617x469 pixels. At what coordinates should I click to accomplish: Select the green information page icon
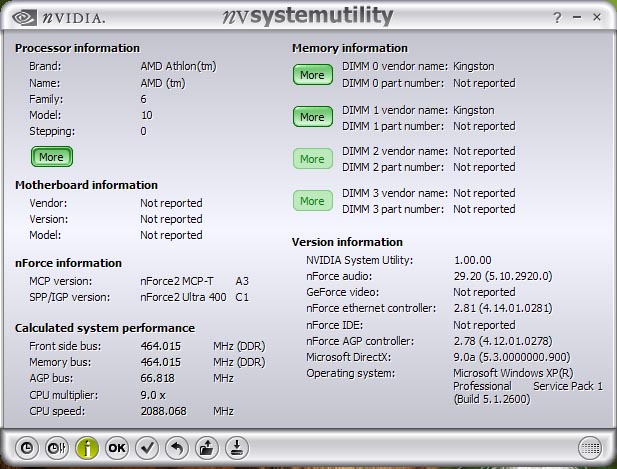(x=87, y=448)
